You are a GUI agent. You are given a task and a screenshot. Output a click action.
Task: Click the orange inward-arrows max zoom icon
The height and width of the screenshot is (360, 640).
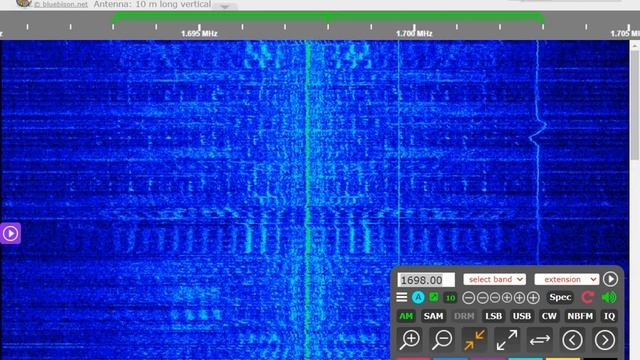474,340
